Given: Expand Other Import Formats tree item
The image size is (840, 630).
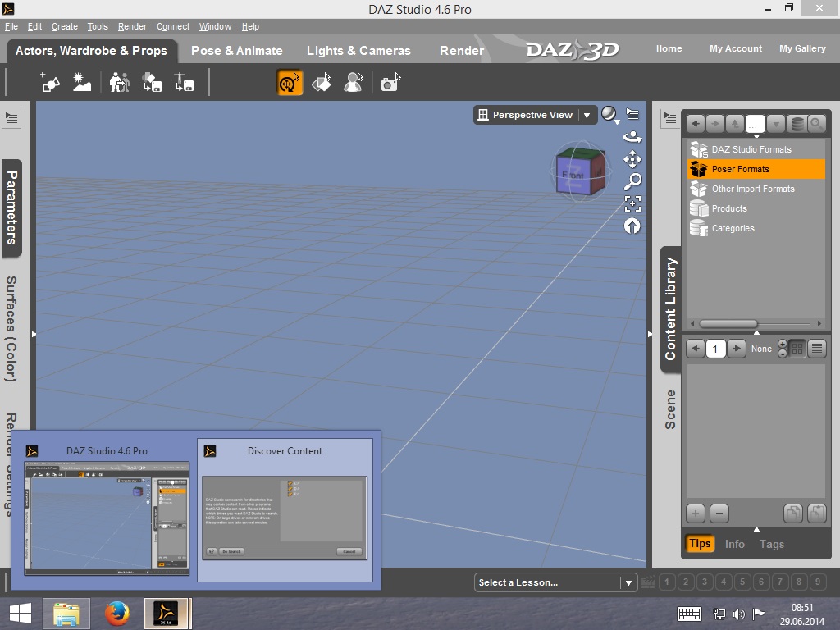Looking at the screenshot, I should point(756,189).
